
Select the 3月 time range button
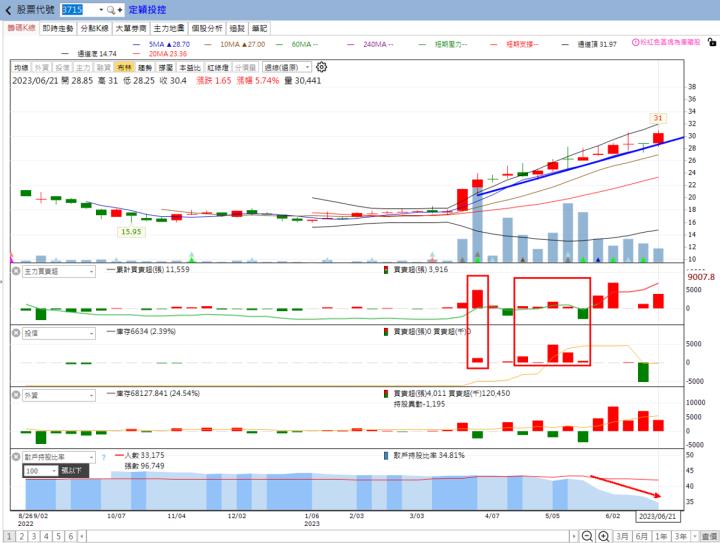(622, 536)
